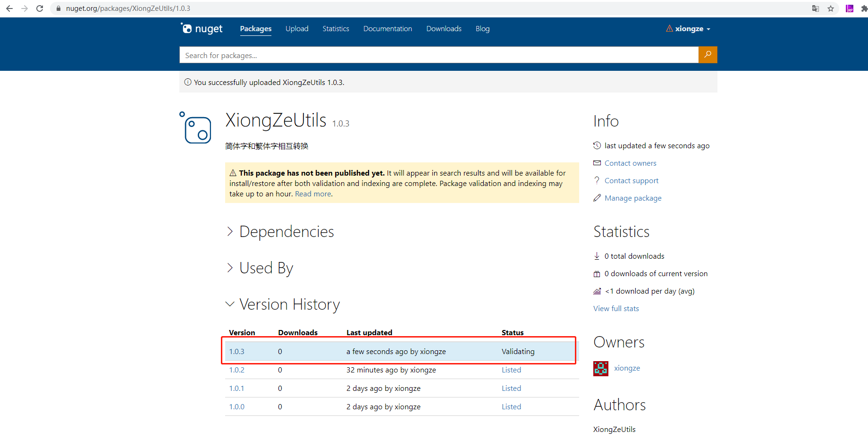Open version 1.0.1 link

point(237,388)
